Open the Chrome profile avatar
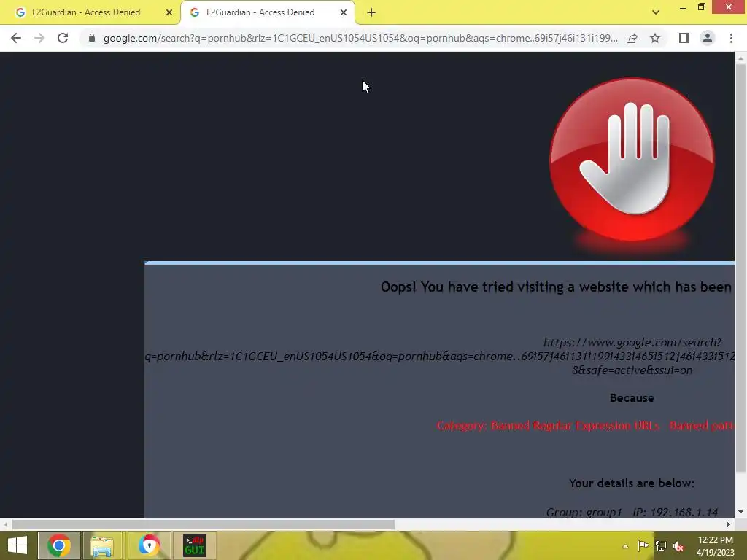Screen dimensions: 747x560 [x=708, y=38]
